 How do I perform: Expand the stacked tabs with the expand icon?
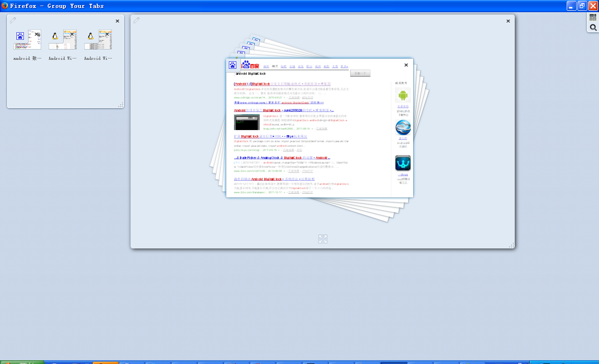pos(323,239)
